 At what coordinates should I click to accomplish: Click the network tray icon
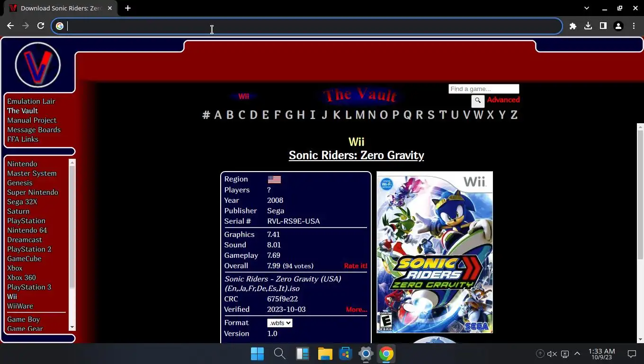click(564, 354)
